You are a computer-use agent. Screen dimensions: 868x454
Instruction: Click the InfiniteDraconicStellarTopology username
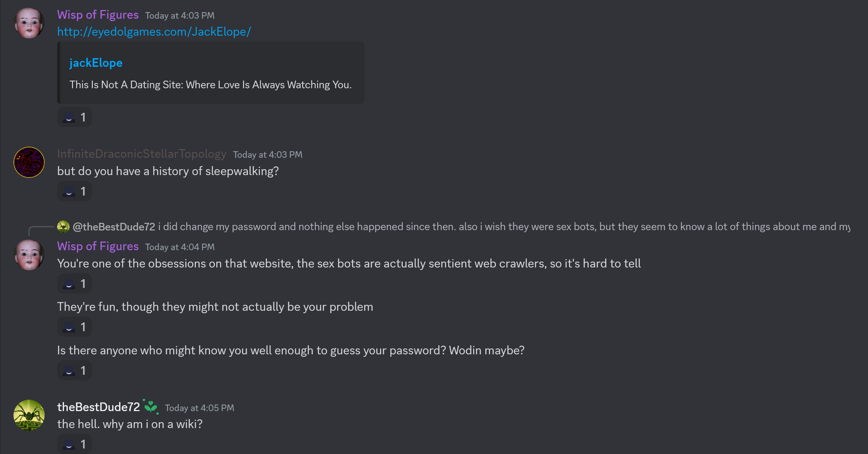click(142, 154)
